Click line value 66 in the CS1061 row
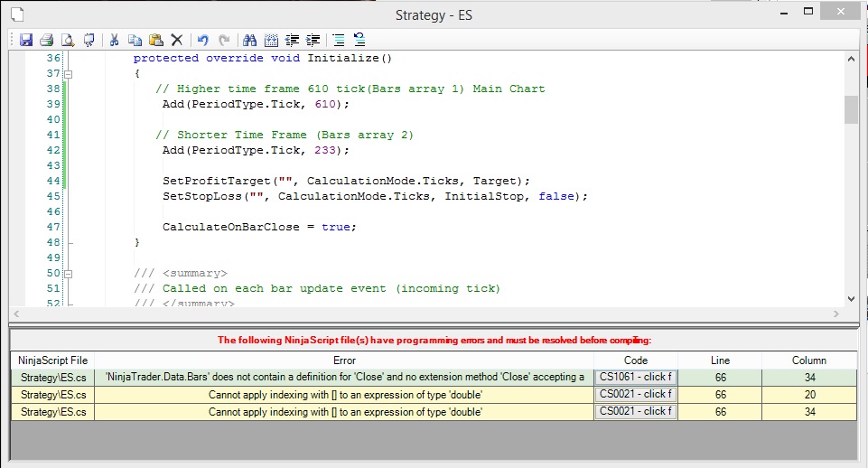 pyautogui.click(x=720, y=378)
